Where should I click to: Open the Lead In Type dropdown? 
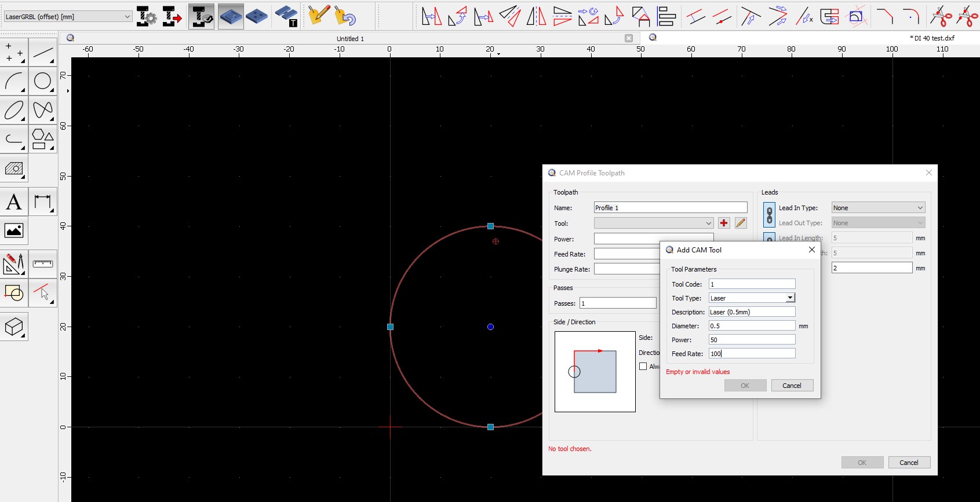878,208
